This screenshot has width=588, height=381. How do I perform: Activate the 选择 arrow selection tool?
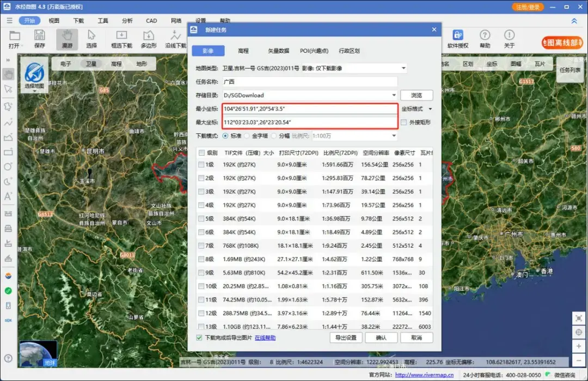point(92,39)
